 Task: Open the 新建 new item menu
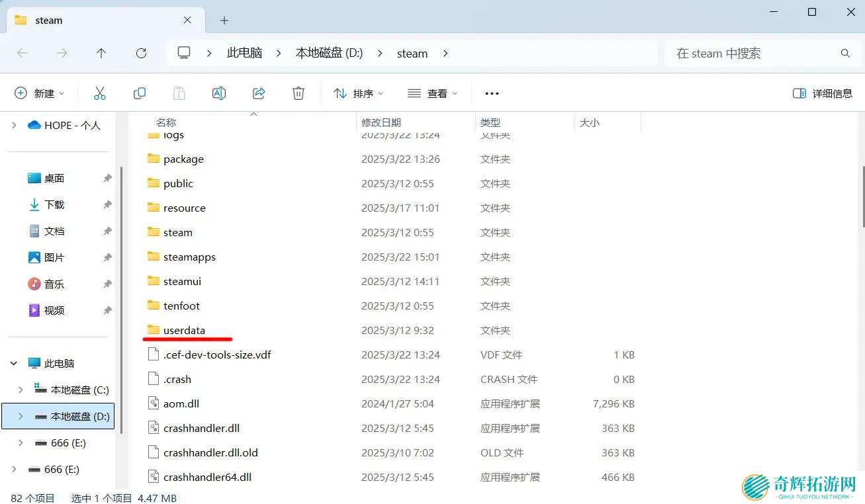tap(40, 93)
